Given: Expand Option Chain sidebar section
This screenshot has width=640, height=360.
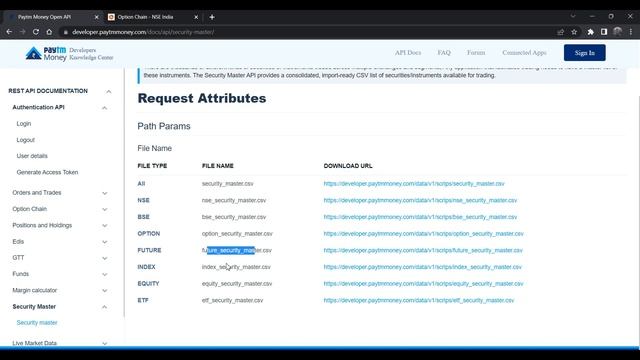Looking at the screenshot, I should pos(104,209).
